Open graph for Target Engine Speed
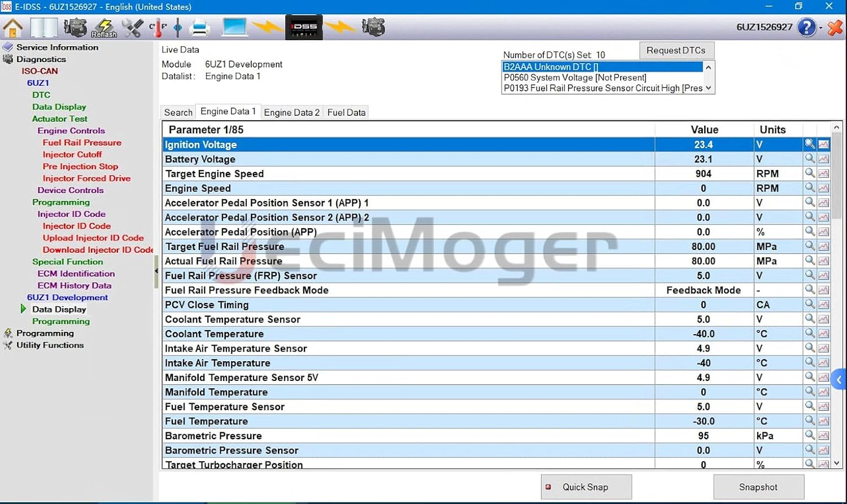 824,173
